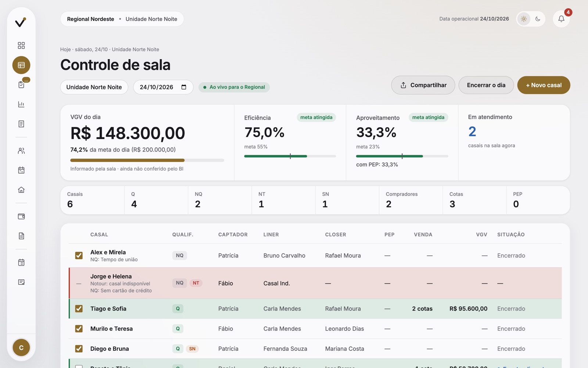Uncheck the Tiago e Sofia checkbox
The width and height of the screenshot is (588, 368).
[79, 309]
